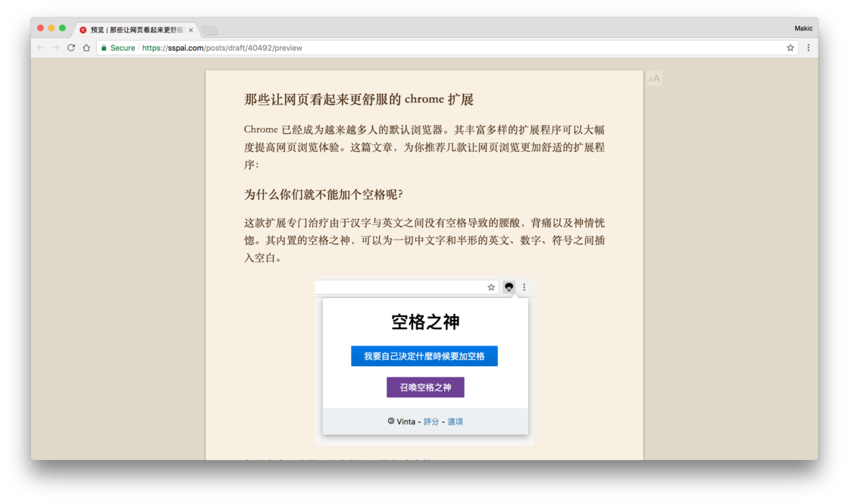Select the sspai preview browser tab
The image size is (849, 504).
click(136, 30)
